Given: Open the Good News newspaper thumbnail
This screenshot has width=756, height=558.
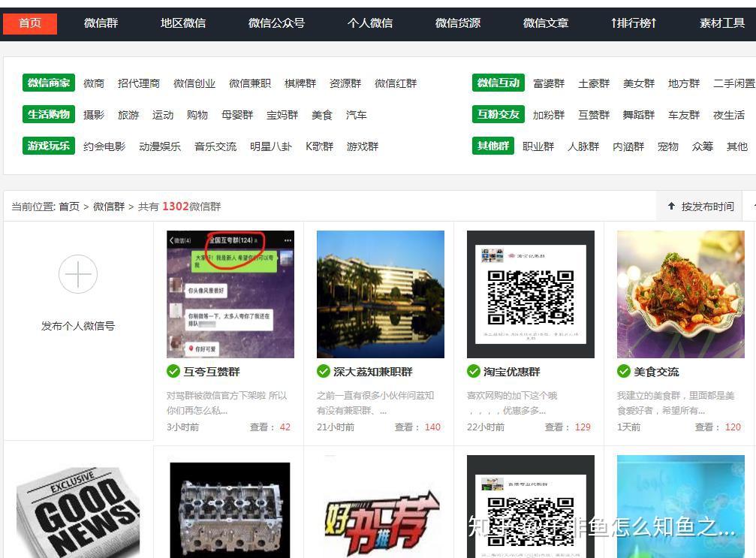Looking at the screenshot, I should point(78,511).
